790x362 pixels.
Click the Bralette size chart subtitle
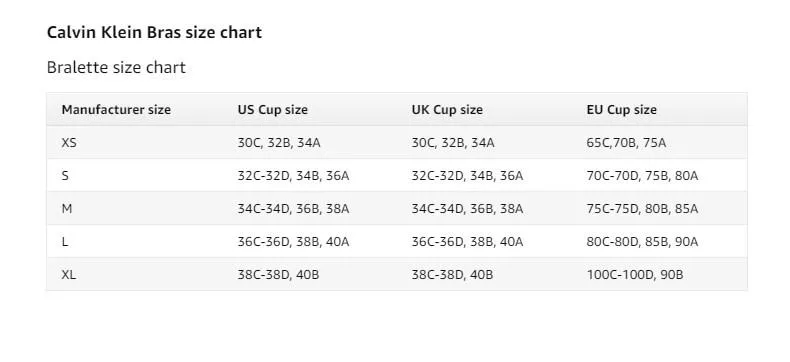116,67
